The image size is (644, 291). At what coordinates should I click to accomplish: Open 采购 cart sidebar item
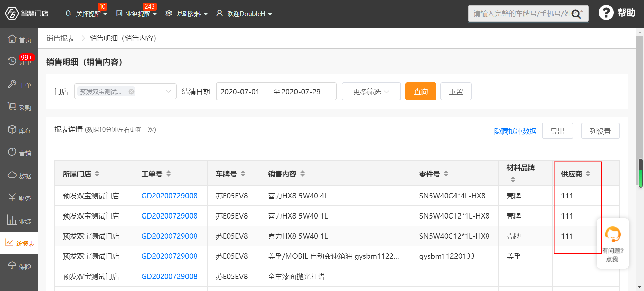pyautogui.click(x=19, y=107)
